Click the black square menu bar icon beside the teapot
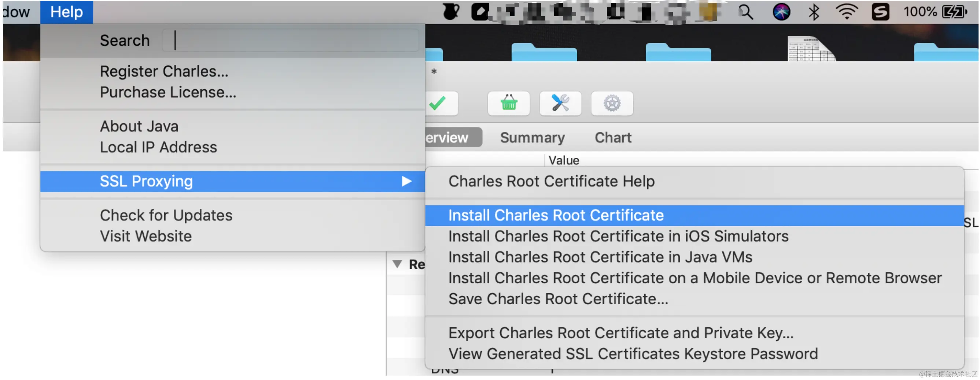The width and height of the screenshot is (980, 380). coord(480,12)
